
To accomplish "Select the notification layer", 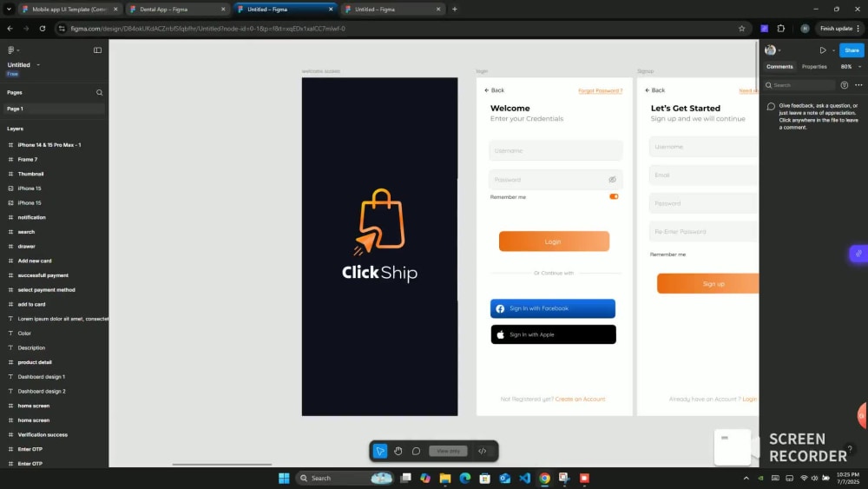I will click(31, 217).
